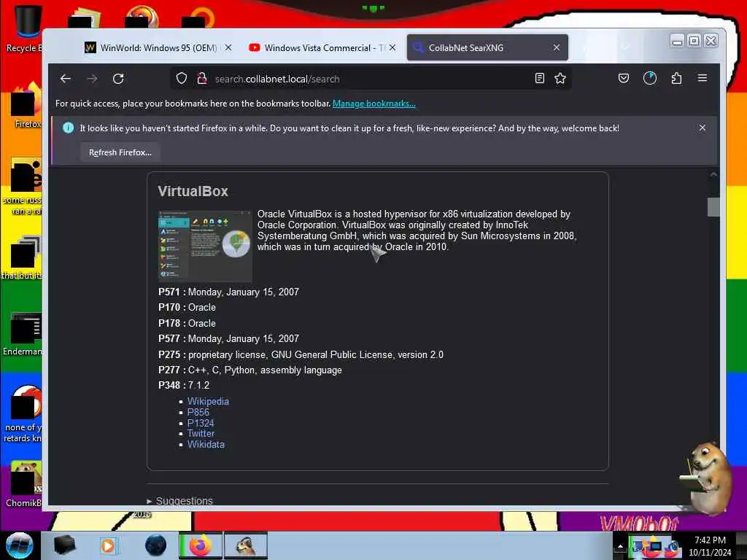Click the VirtualBox infobox heading

point(193,192)
